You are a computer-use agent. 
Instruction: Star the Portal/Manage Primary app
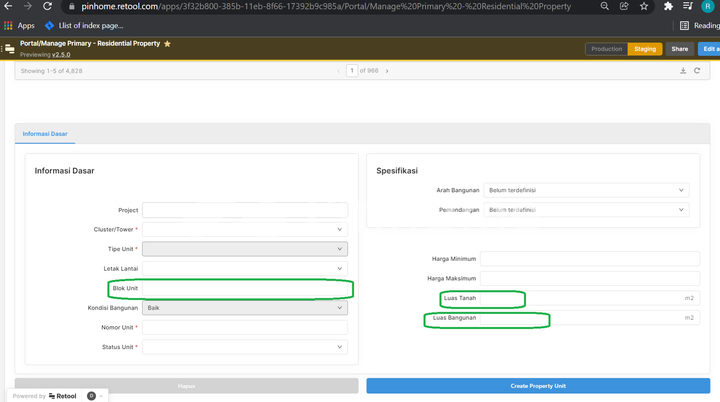coord(167,44)
